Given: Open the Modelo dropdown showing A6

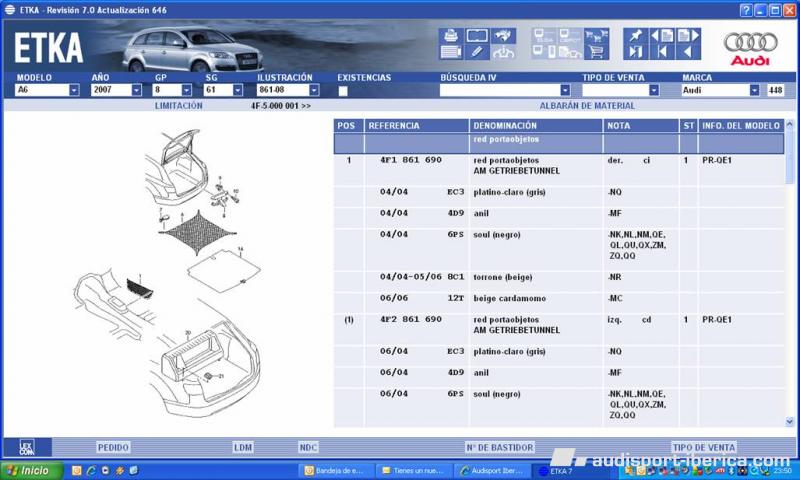Looking at the screenshot, I should [x=74, y=90].
